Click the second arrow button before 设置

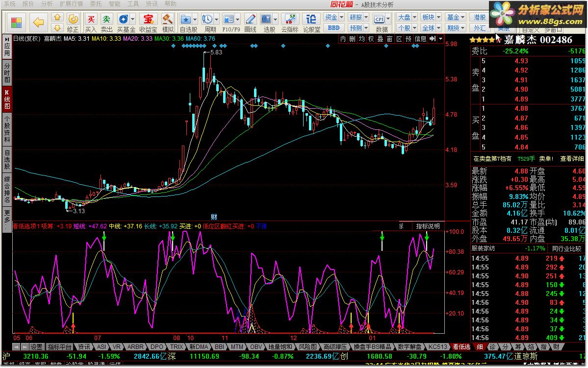[25, 346]
